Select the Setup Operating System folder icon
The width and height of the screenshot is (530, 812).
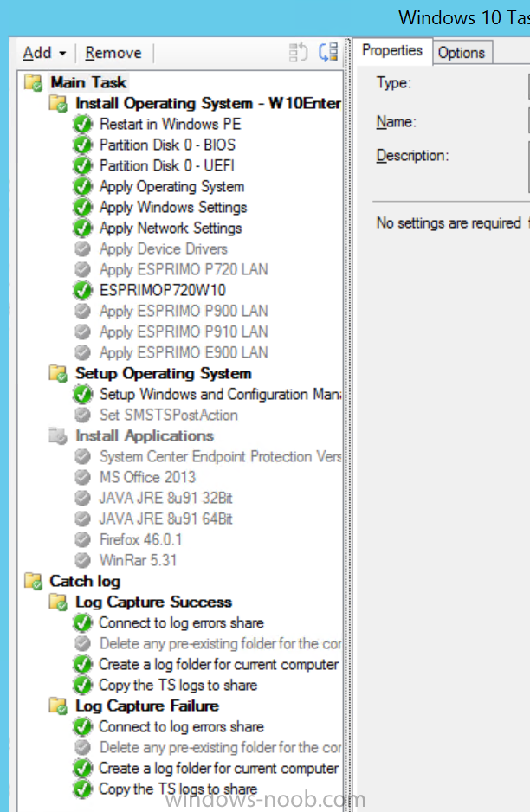coord(58,373)
